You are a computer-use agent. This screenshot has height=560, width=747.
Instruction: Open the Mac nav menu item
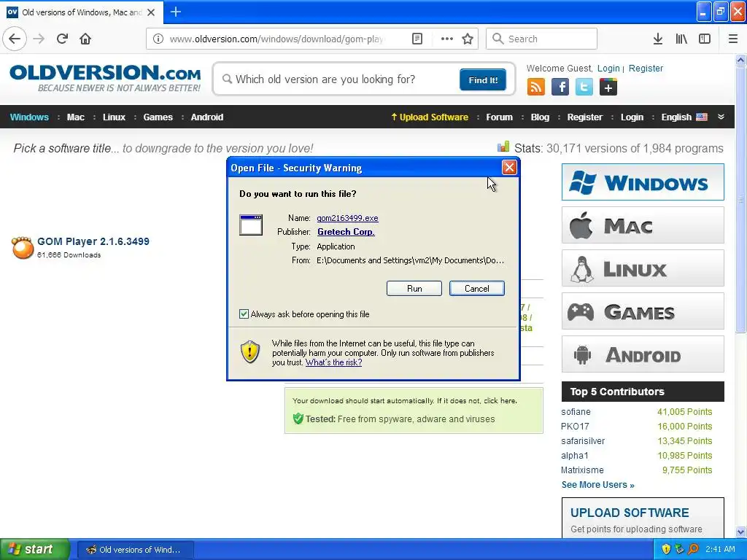click(76, 117)
